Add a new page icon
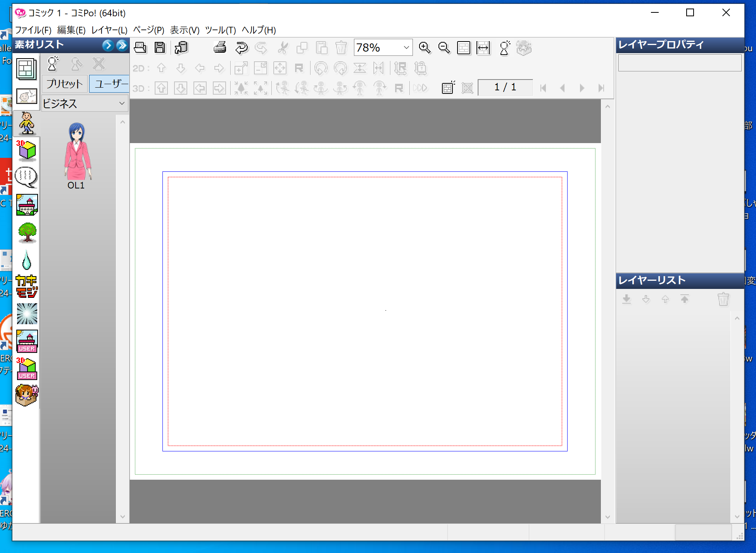This screenshot has height=553, width=756. (448, 88)
